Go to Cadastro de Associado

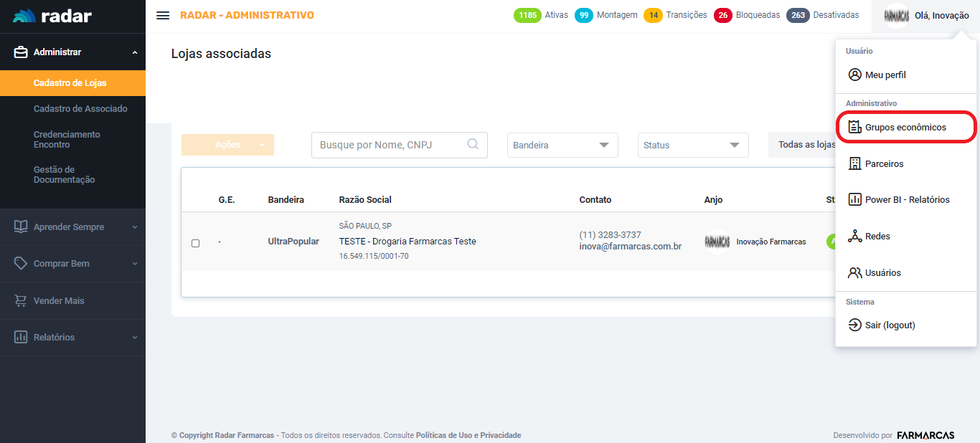click(80, 109)
